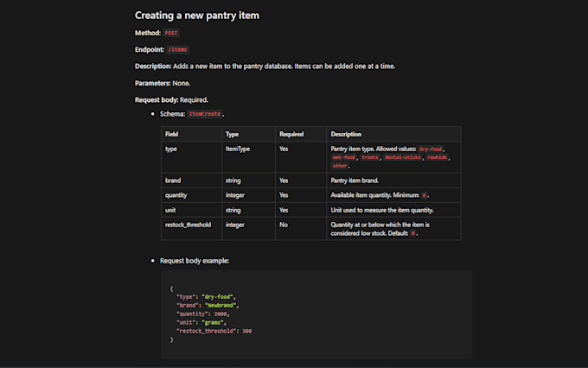Click the 'Unit used to measure' description text
Image resolution: width=588 pixels, height=368 pixels.
(x=381, y=210)
